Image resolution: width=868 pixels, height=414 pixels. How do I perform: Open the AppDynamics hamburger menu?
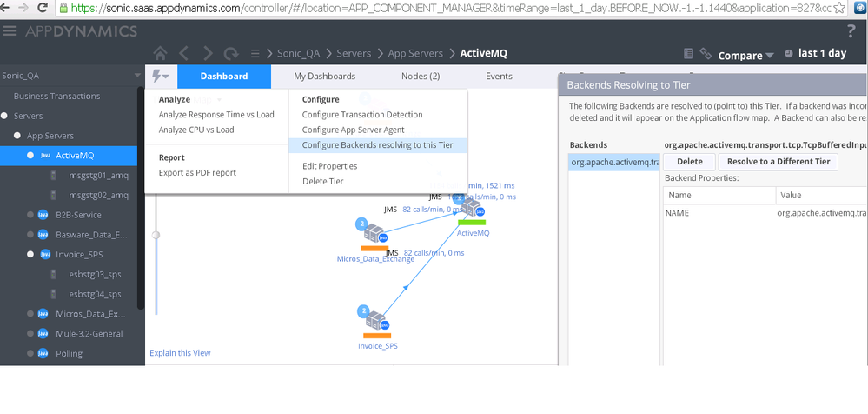pyautogui.click(x=10, y=31)
